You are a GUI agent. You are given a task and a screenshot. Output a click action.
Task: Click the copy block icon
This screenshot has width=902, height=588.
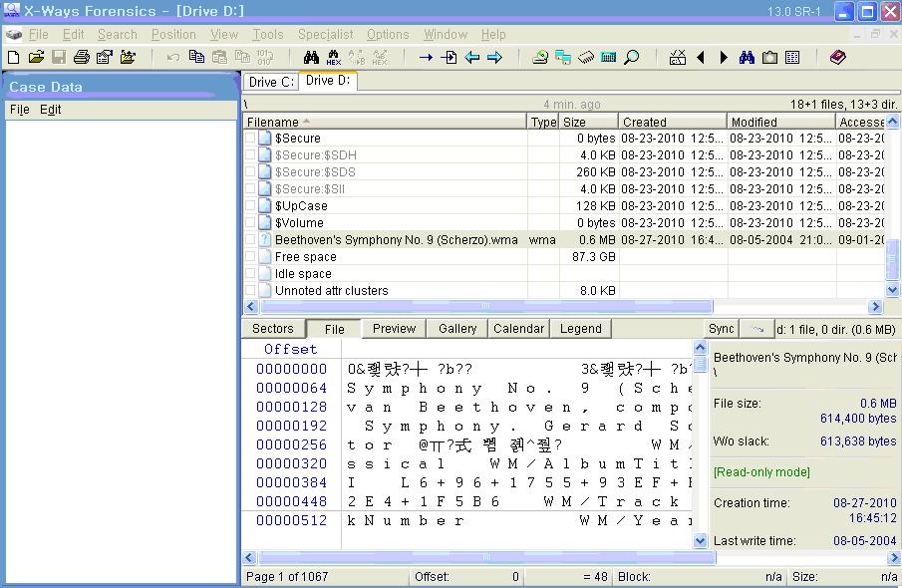click(x=196, y=57)
